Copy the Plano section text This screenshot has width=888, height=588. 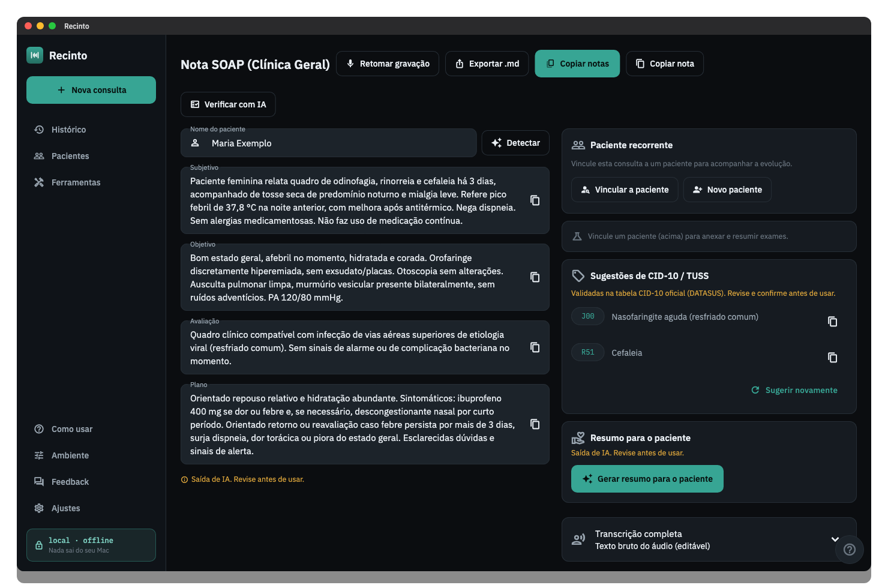535,424
